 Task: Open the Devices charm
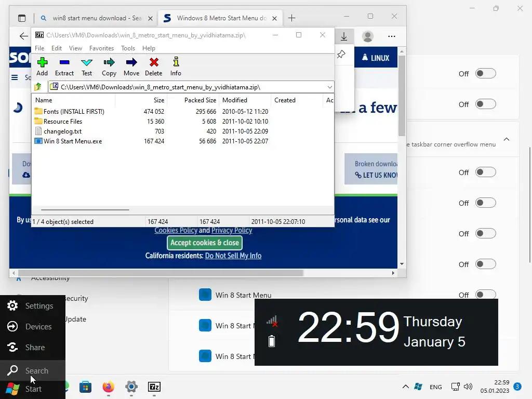coord(33,326)
